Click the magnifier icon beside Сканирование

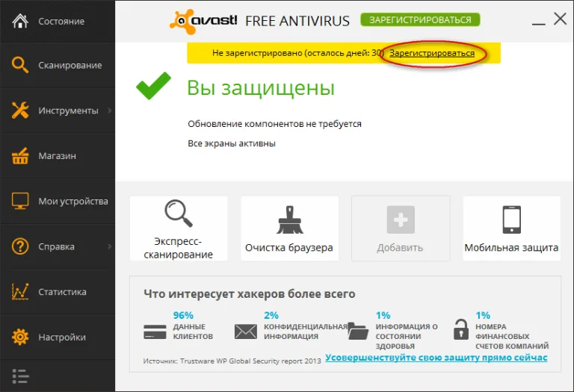click(x=19, y=65)
